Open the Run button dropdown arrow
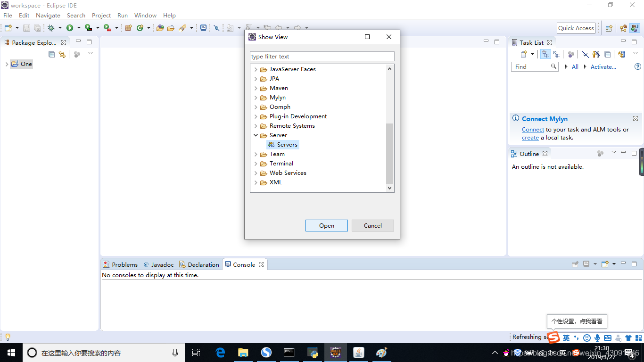 [79, 28]
